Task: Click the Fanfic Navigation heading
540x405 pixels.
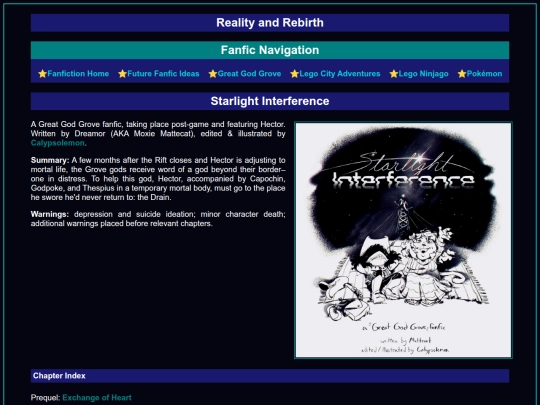Action: click(270, 50)
